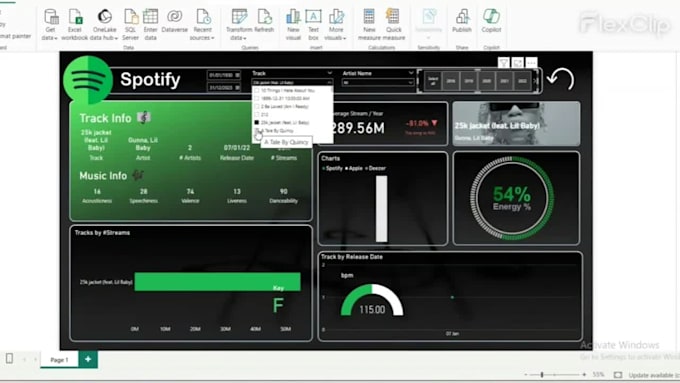This screenshot has width=680, height=383.
Task: Expand Transform data dropdown arrow
Action: pyautogui.click(x=245, y=38)
